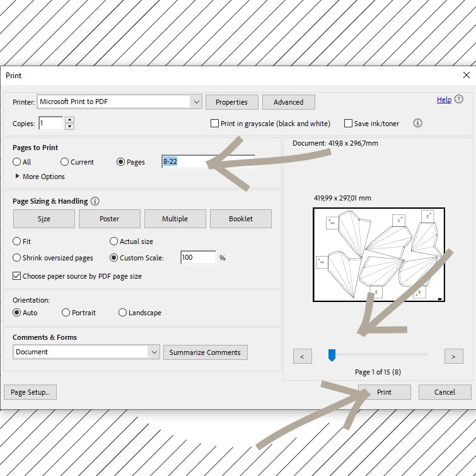Toggle Save ink/toner checkbox

point(348,124)
